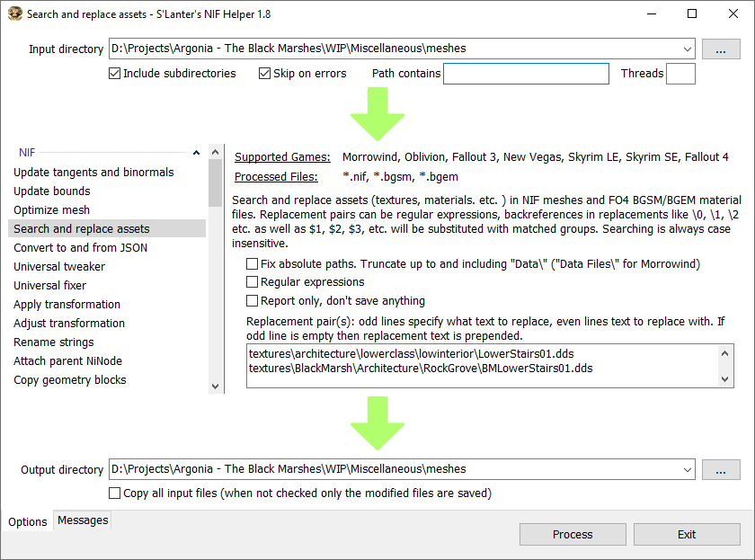The height and width of the screenshot is (560, 755).
Task: Browse for input directory with ellipsis button
Action: tap(720, 49)
